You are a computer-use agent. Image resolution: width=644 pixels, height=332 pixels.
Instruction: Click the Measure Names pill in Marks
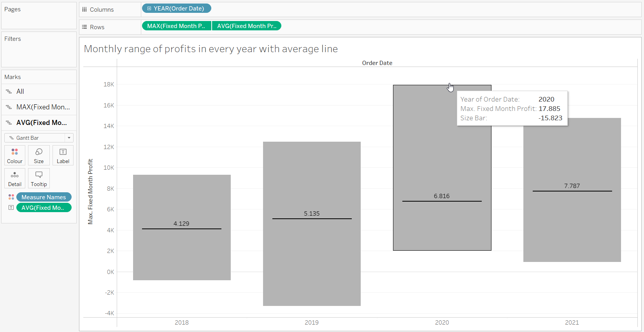click(44, 197)
